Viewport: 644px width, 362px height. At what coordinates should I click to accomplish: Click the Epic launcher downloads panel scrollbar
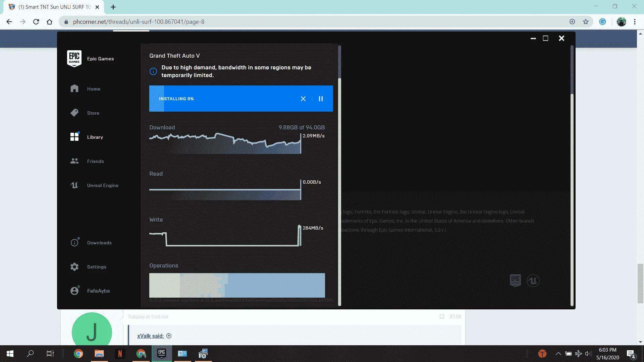339,176
